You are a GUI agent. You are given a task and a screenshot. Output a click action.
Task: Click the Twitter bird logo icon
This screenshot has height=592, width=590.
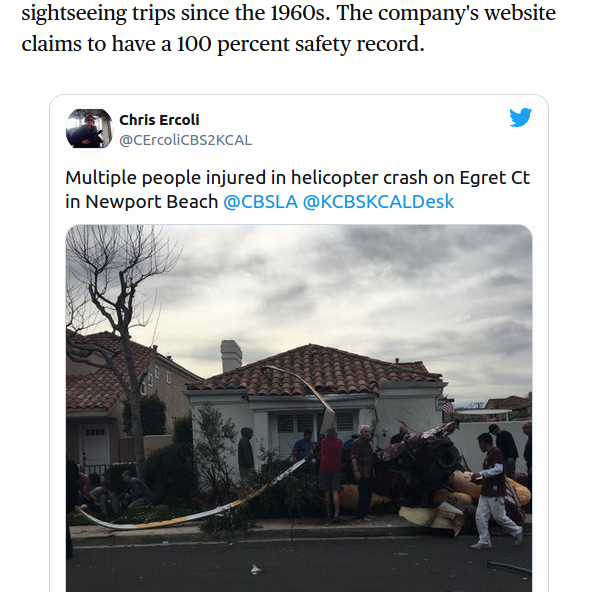tap(521, 117)
